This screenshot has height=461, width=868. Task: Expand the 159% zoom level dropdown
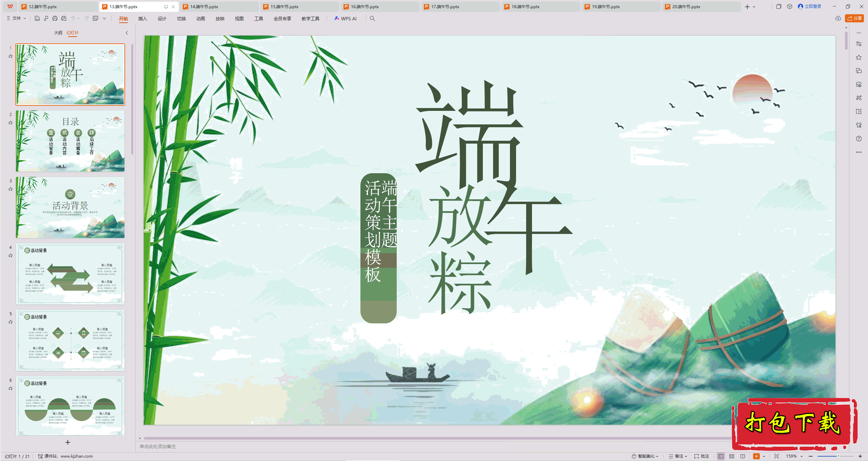point(802,457)
